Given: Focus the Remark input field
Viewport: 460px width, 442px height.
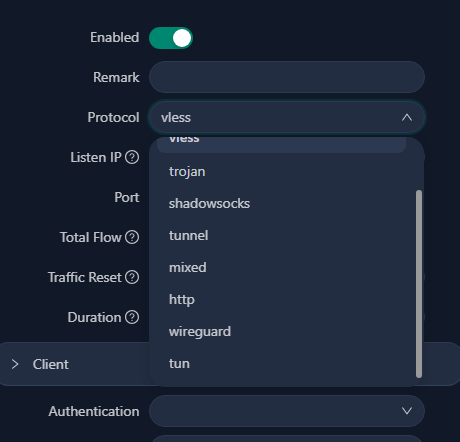Looking at the screenshot, I should coord(287,77).
